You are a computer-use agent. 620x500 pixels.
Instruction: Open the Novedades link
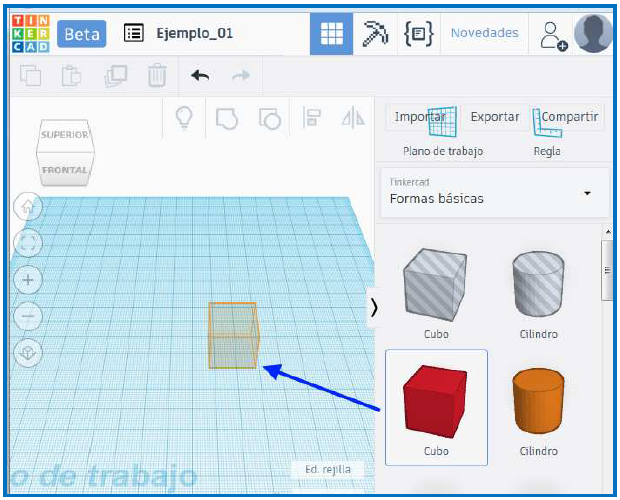point(484,33)
